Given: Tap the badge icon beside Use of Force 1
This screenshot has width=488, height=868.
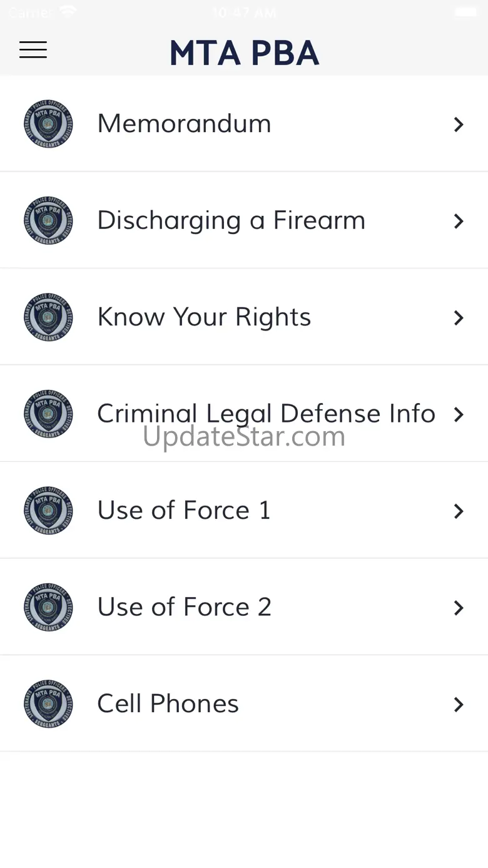Looking at the screenshot, I should click(48, 511).
